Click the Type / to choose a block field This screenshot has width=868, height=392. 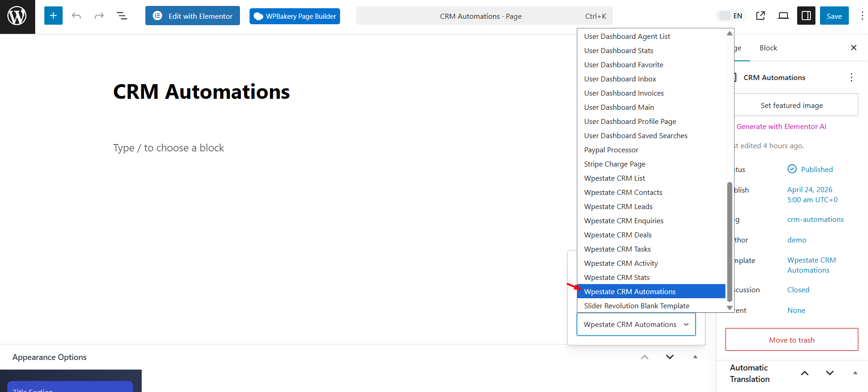pyautogui.click(x=168, y=148)
